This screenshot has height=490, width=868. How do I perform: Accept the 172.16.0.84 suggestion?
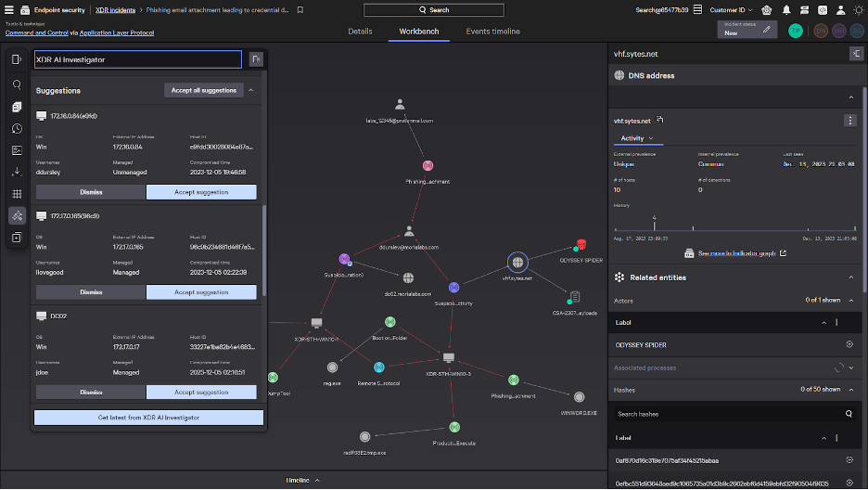click(201, 192)
